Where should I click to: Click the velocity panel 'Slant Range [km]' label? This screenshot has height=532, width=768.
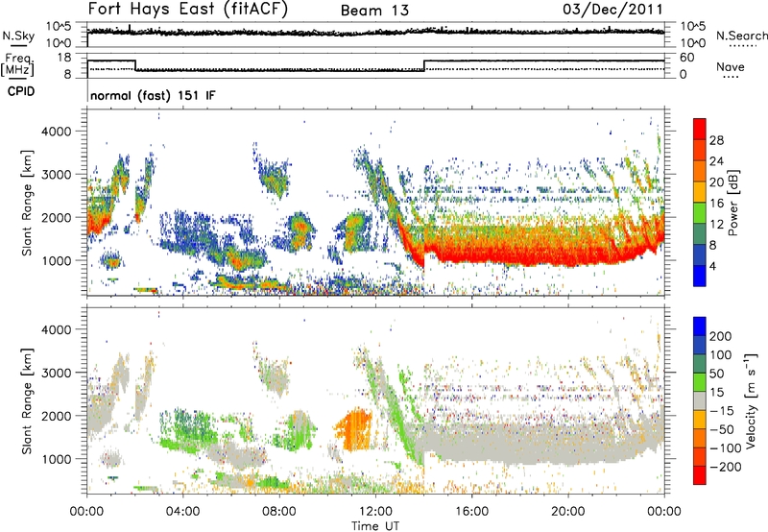[x=27, y=400]
